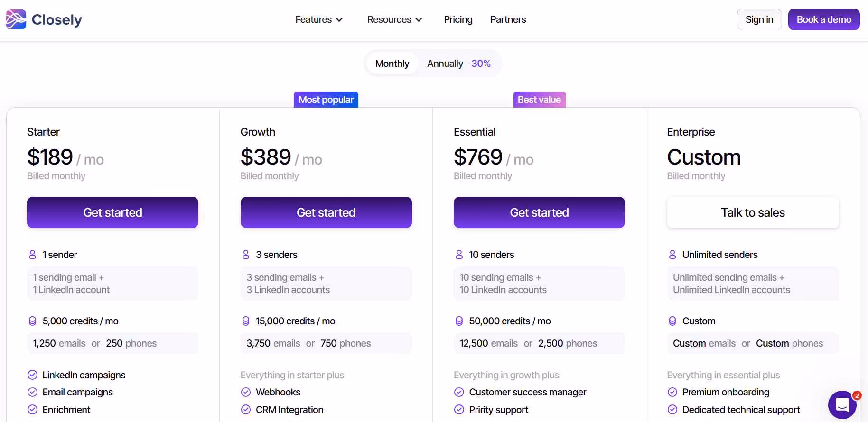Image resolution: width=868 pixels, height=422 pixels.
Task: Click checkmark icon next to CRM Integration
Action: (x=246, y=409)
